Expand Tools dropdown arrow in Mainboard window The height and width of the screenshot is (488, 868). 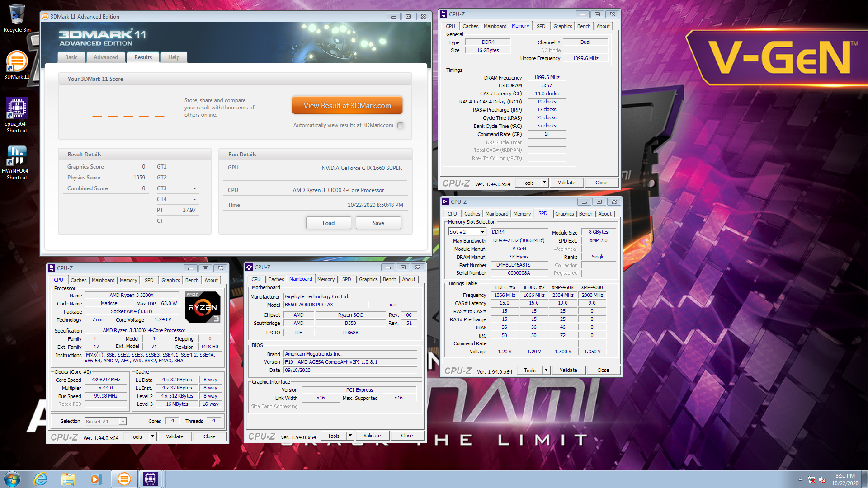coord(350,436)
